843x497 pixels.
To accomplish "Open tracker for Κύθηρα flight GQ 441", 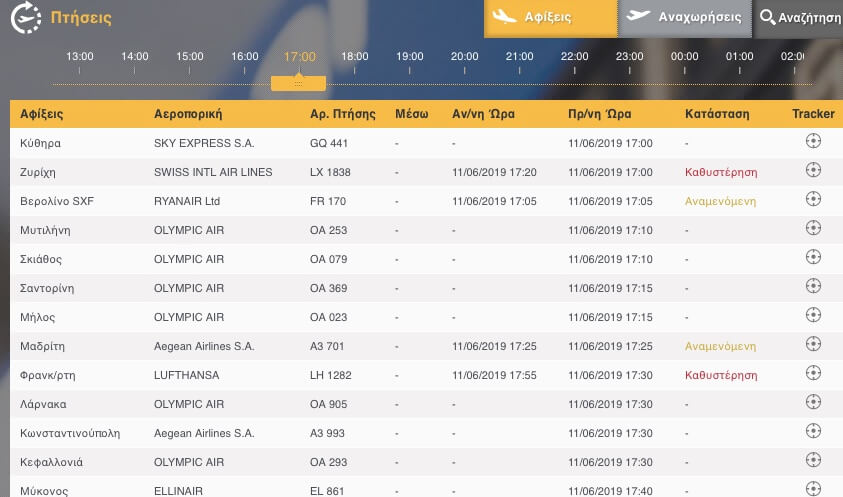I will click(x=813, y=141).
